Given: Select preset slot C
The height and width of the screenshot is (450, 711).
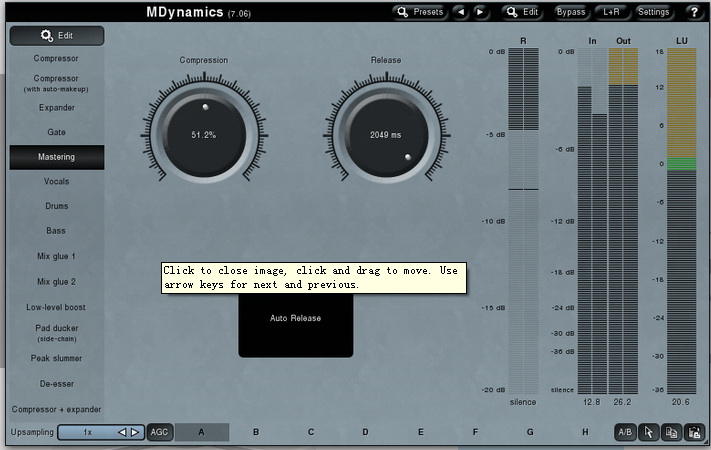Looking at the screenshot, I should click(311, 432).
